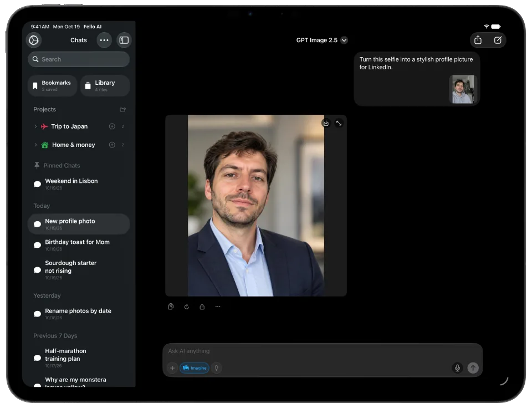Viewport: 532px width, 408px height.
Task: Click the Yesterday section label
Action: [47, 295]
